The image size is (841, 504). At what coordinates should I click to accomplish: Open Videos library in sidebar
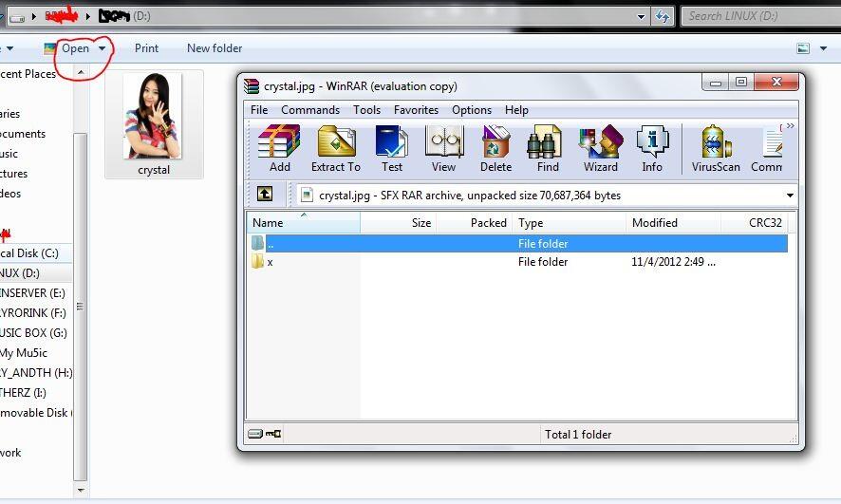coord(10,193)
